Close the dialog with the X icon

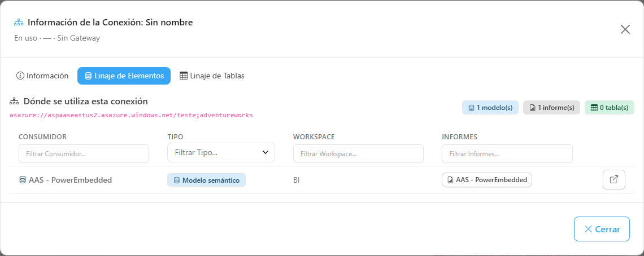tap(625, 29)
